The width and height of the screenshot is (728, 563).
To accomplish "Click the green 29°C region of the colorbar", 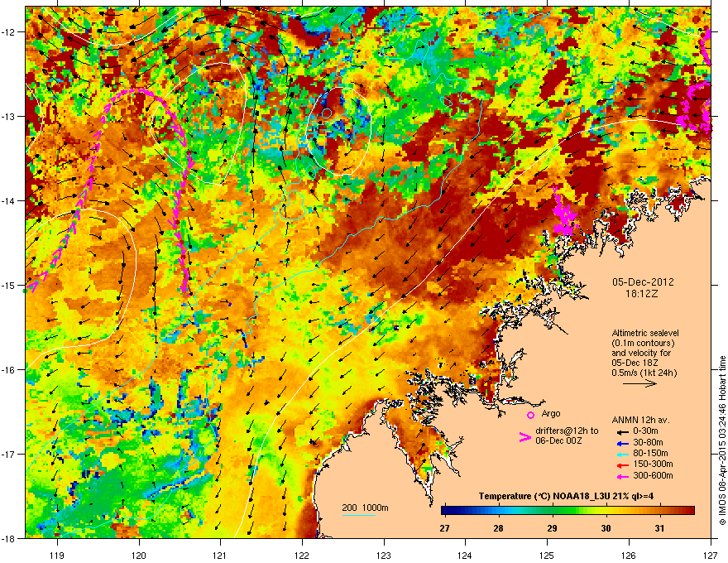I will [x=552, y=511].
